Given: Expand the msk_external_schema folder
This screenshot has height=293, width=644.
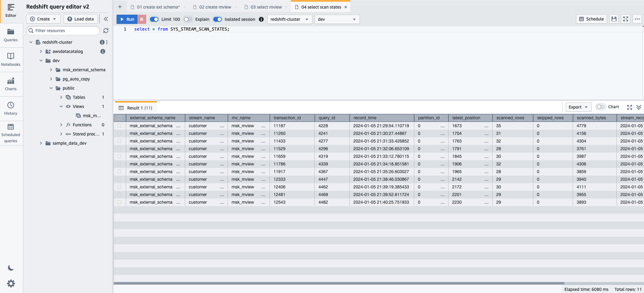Looking at the screenshot, I should pos(51,70).
